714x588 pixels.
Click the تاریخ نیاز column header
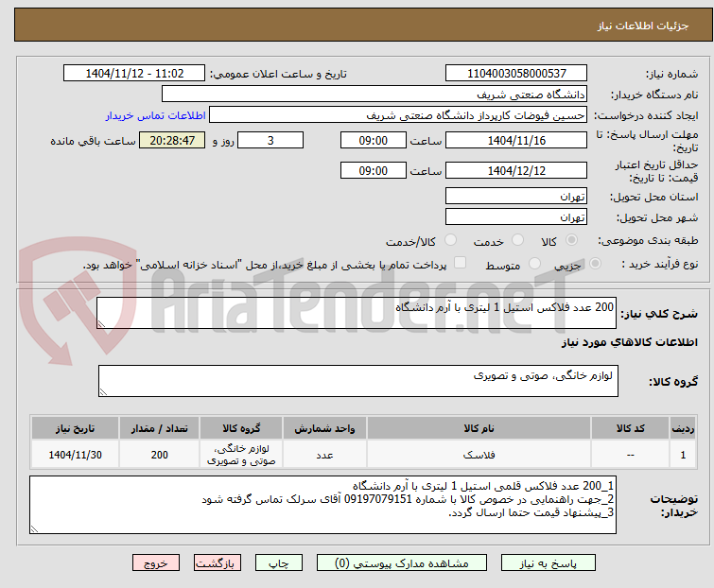point(75,428)
